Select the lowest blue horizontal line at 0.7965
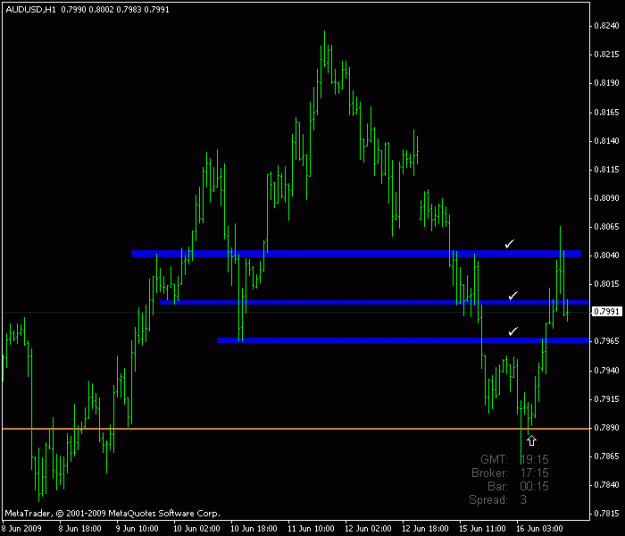 coord(403,340)
